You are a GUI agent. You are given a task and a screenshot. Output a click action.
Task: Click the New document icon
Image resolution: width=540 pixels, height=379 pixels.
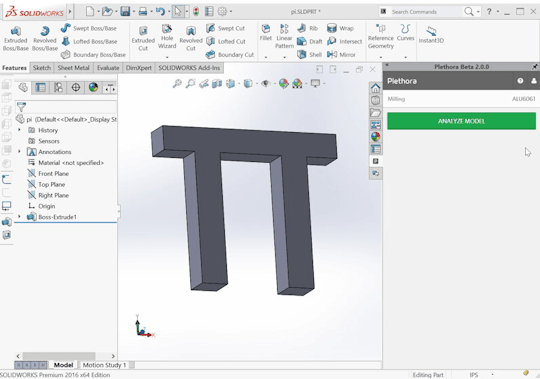pos(90,11)
